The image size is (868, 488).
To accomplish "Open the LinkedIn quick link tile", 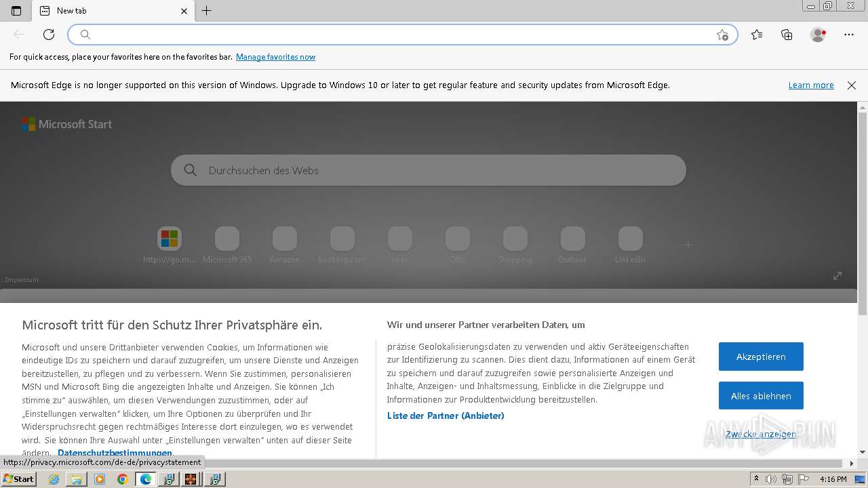I will coord(631,245).
